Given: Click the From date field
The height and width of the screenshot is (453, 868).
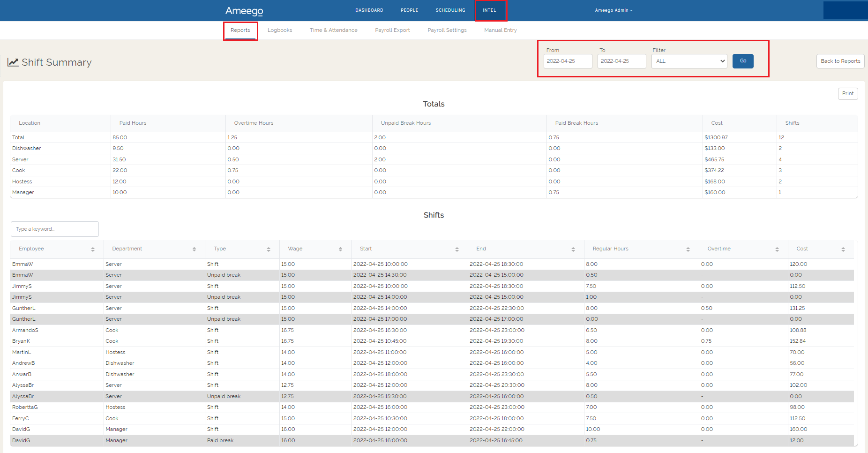Looking at the screenshot, I should 568,61.
